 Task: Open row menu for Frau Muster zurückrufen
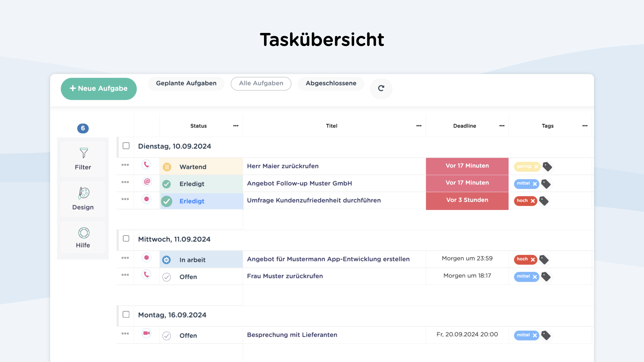pos(125,275)
